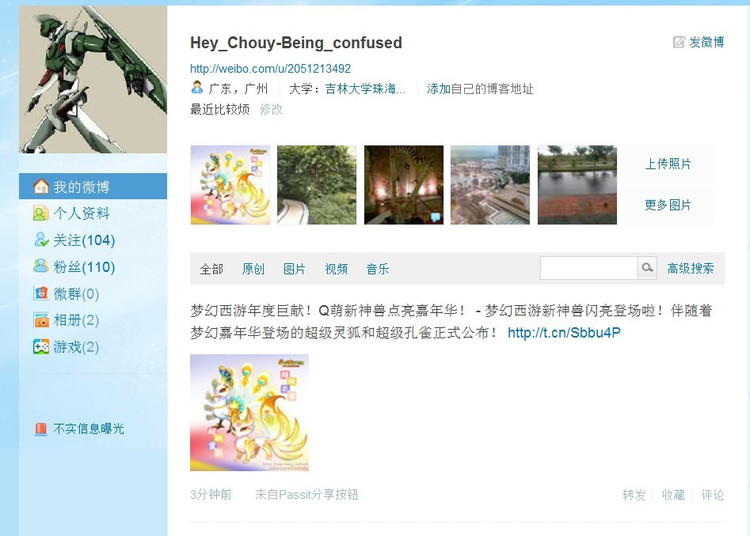The height and width of the screenshot is (536, 750).
Task: Switch to the 视频 tab
Action: 336,269
